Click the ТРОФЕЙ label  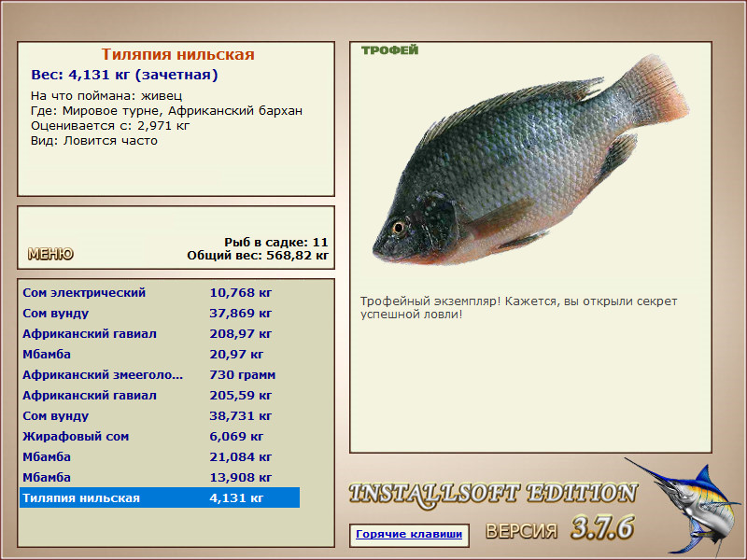click(389, 50)
